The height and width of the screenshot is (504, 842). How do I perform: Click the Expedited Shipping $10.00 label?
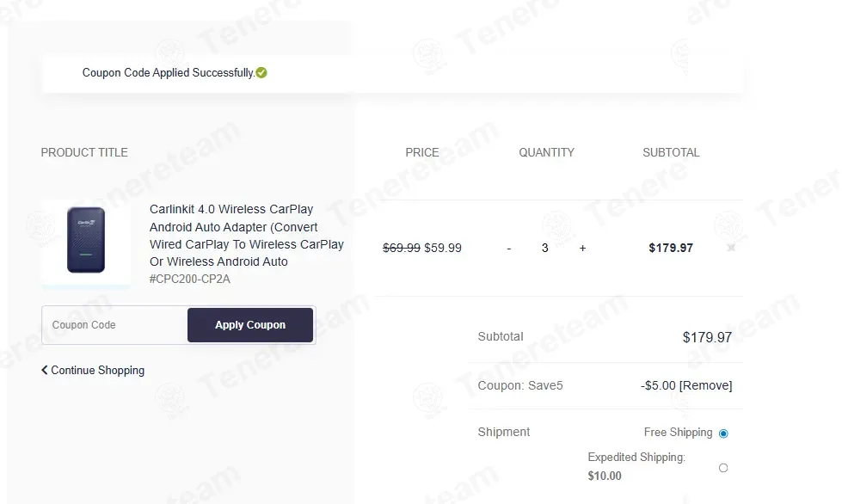coord(636,466)
